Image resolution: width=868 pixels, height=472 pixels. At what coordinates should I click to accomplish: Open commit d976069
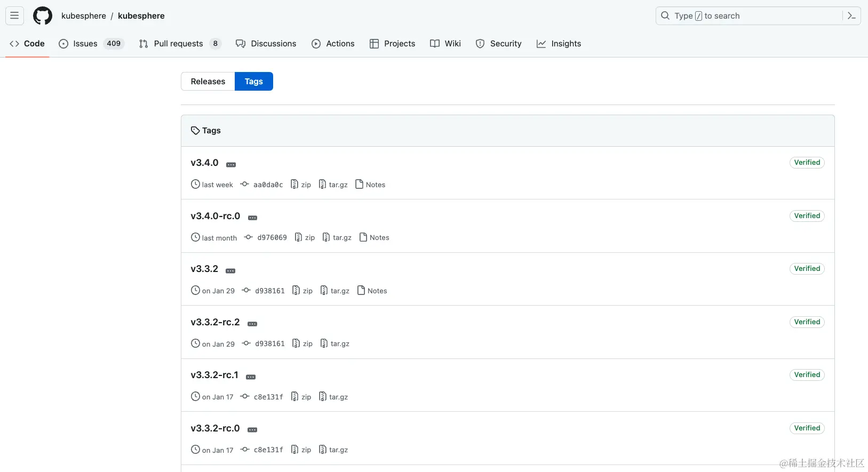[265, 238]
